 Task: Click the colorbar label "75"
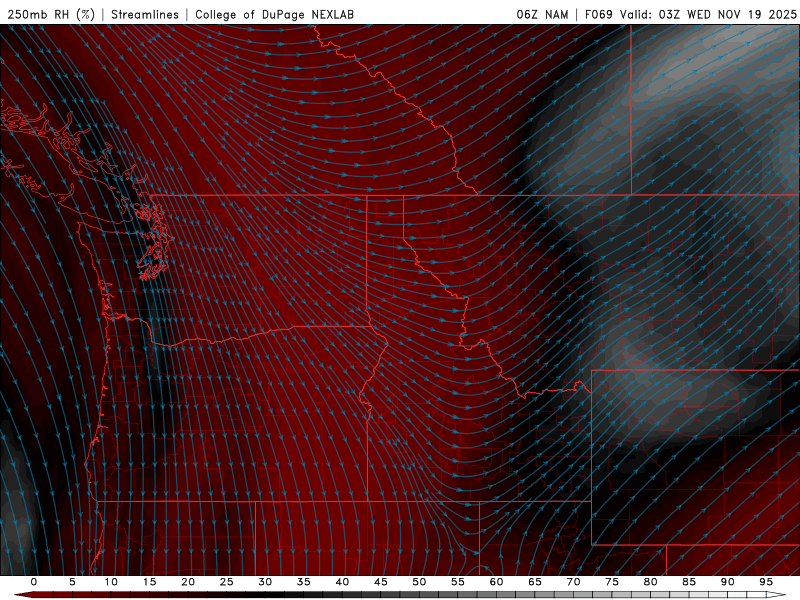pyautogui.click(x=612, y=582)
